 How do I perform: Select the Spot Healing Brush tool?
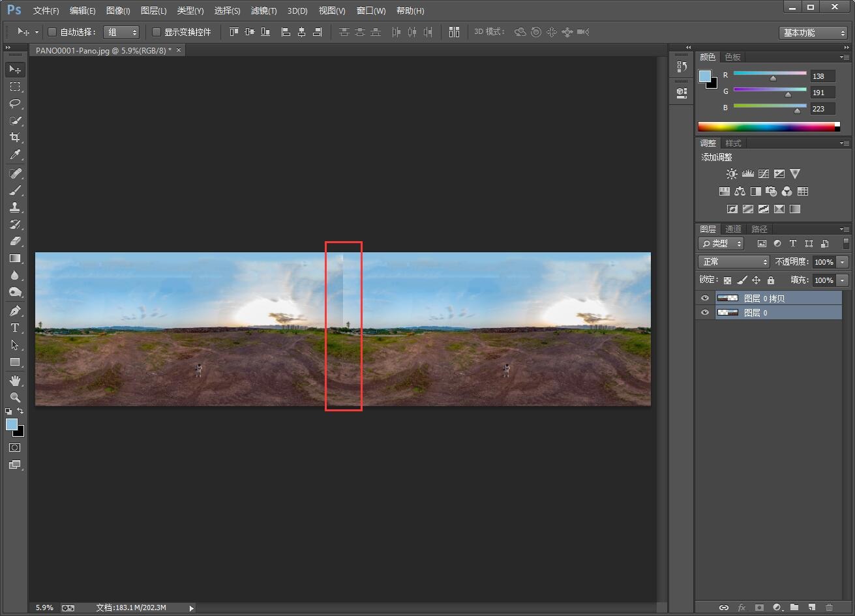pos(15,173)
